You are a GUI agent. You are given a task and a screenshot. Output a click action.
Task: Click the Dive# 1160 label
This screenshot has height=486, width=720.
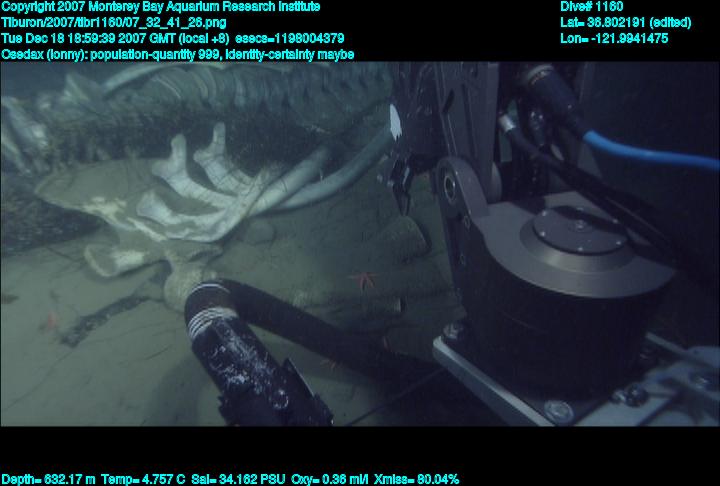(592, 7)
